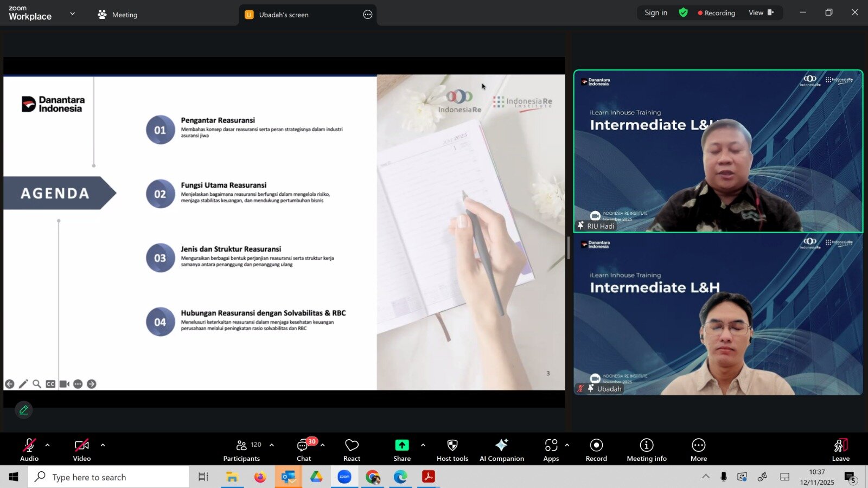Leave the meeting

click(x=840, y=450)
